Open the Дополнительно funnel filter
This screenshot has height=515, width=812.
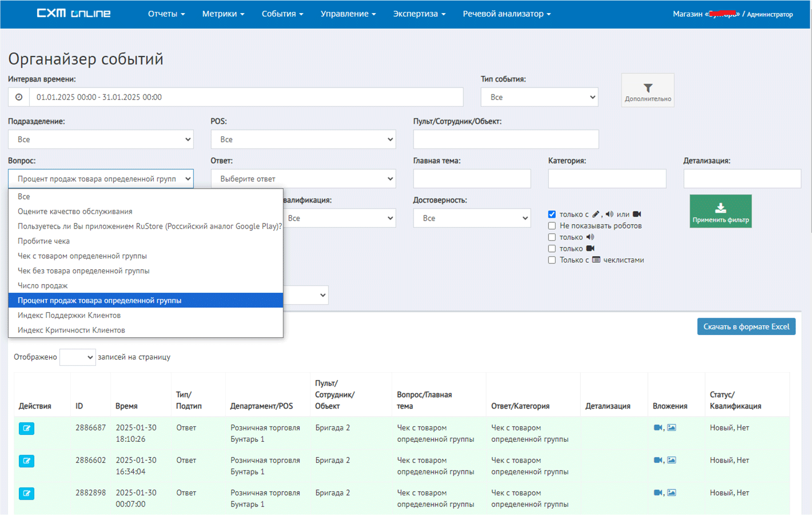tap(647, 90)
